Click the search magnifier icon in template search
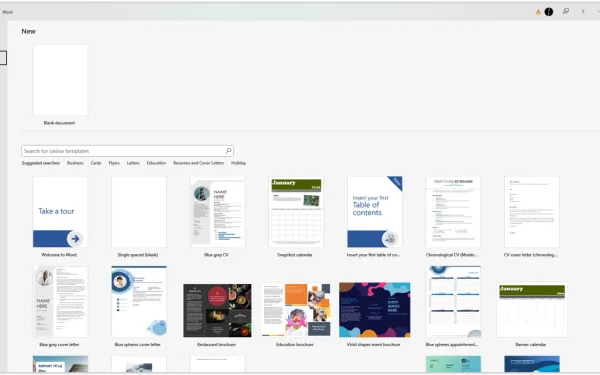This screenshot has height=375, width=600. [228, 151]
